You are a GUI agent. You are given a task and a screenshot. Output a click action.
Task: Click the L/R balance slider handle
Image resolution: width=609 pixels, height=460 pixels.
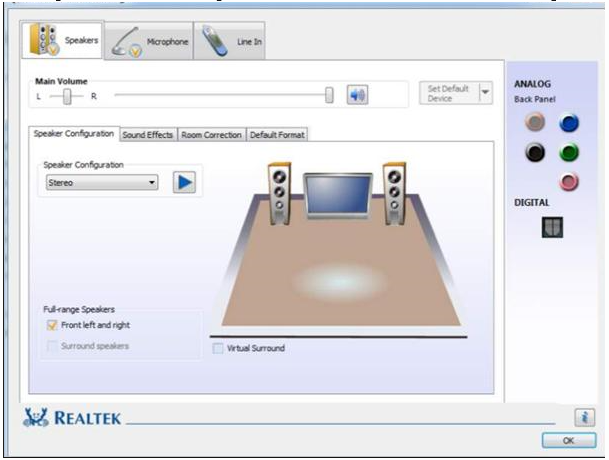click(67, 96)
